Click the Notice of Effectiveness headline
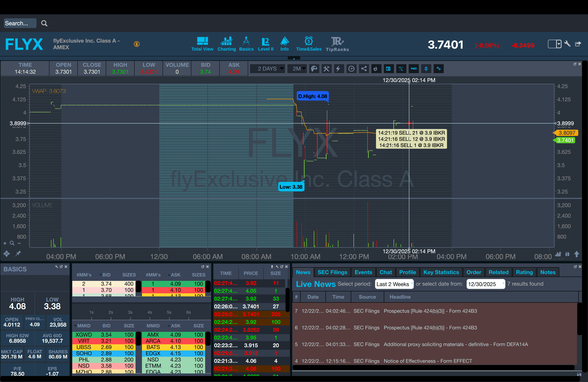This screenshot has height=382, width=588. pos(428,361)
